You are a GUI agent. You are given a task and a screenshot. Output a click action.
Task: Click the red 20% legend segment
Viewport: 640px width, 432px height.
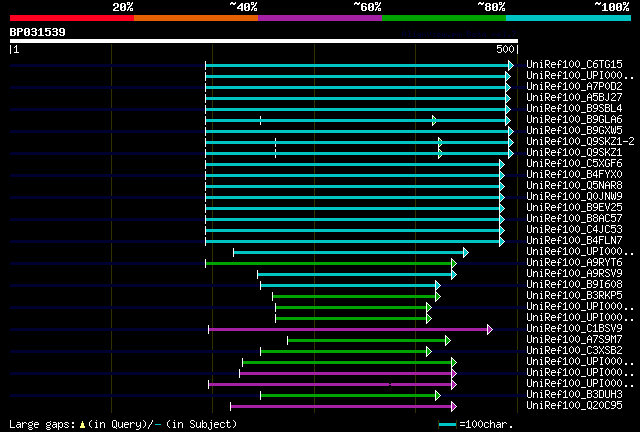point(72,18)
